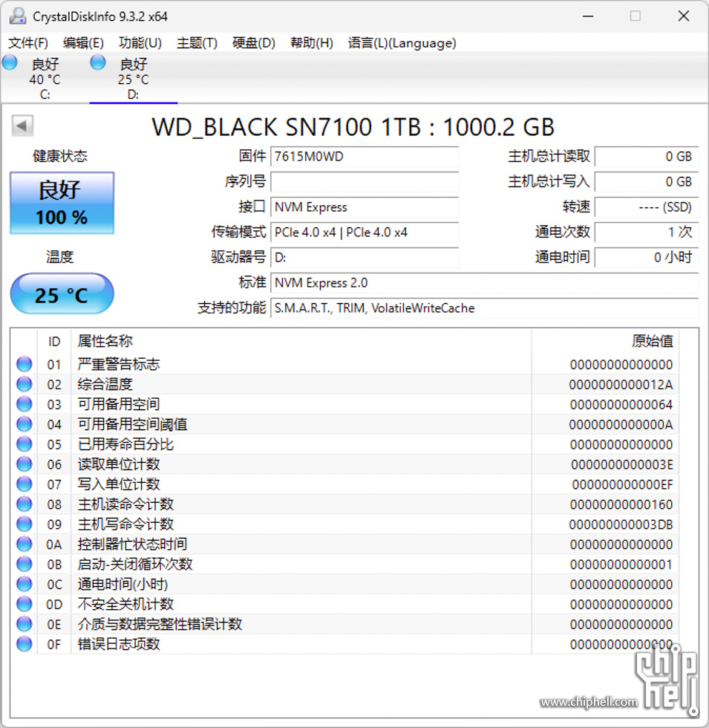Click the status orb for 01 严重警告标志

(24, 364)
